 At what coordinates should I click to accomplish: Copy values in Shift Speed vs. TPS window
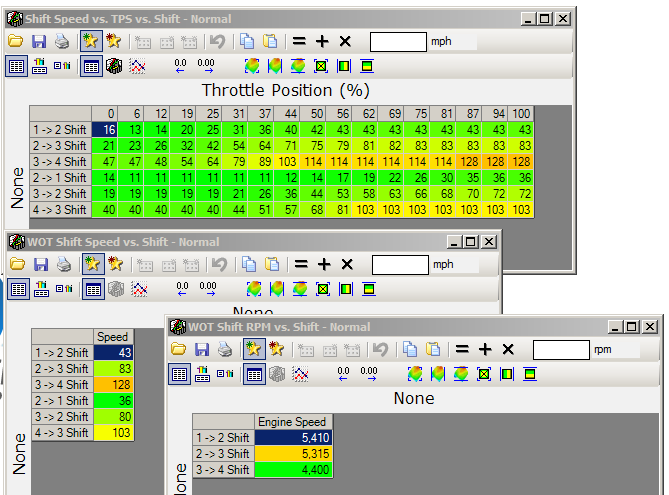[246, 41]
